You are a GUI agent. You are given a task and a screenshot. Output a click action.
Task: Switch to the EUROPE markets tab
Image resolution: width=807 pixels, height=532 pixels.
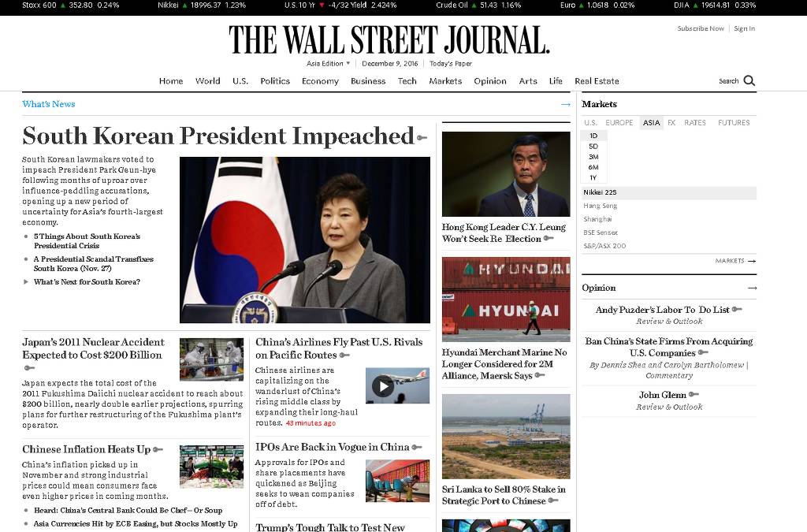619,122
